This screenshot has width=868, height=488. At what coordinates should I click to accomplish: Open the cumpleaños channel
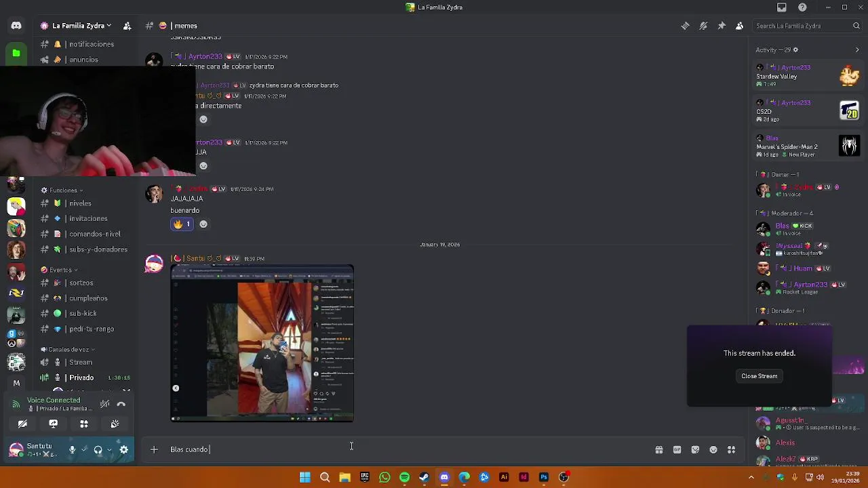click(x=85, y=298)
